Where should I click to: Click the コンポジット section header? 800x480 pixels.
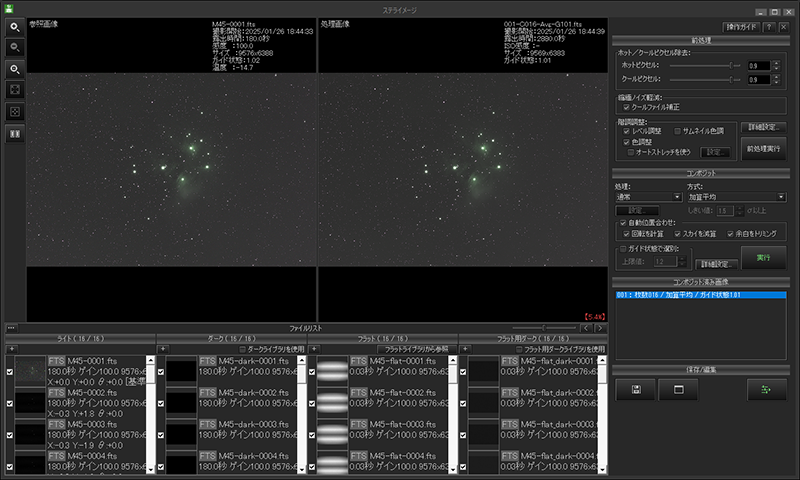[x=701, y=173]
